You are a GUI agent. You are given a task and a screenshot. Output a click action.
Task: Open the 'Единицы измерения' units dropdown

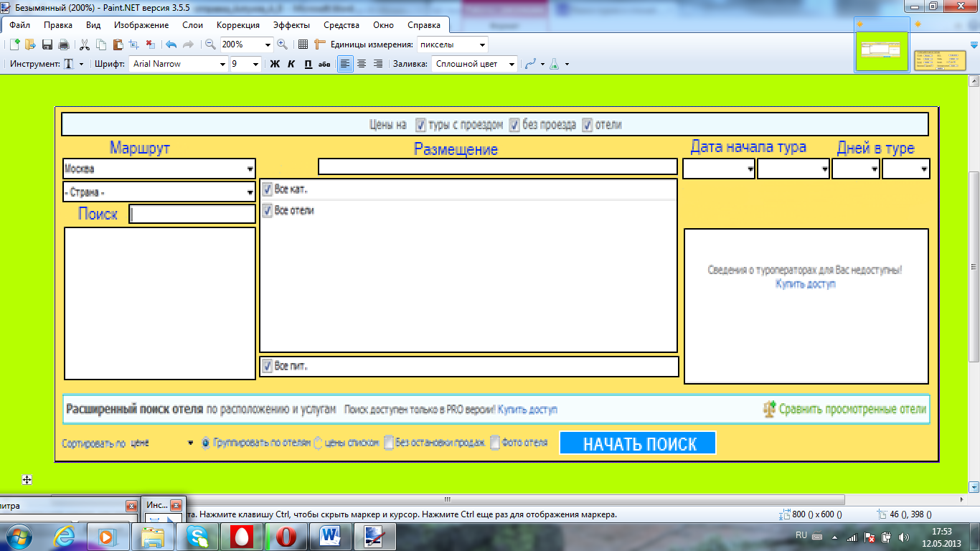[482, 44]
